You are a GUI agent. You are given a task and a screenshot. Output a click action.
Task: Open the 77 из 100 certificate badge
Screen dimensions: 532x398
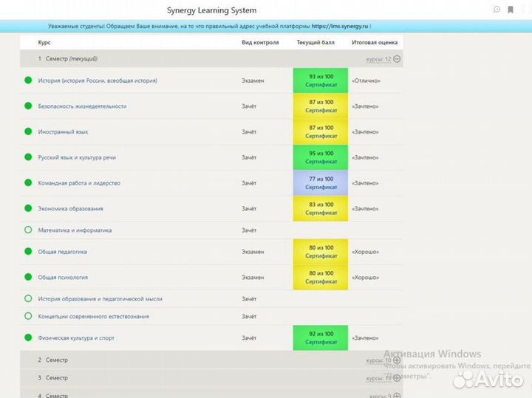tap(321, 183)
